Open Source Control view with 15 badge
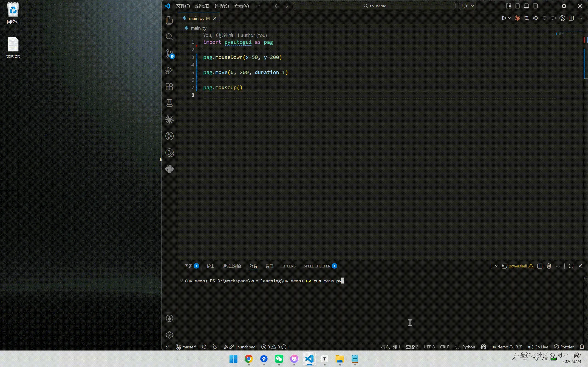This screenshot has width=588, height=367. click(x=169, y=53)
